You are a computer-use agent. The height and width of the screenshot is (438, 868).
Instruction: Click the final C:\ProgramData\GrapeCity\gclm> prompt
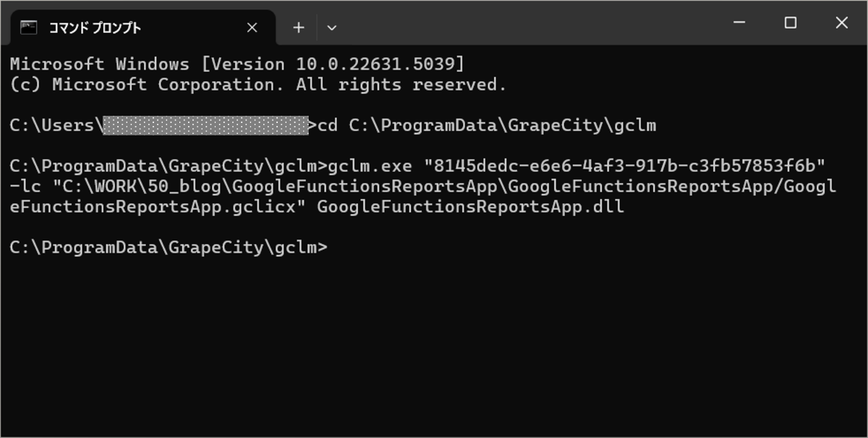click(x=169, y=248)
